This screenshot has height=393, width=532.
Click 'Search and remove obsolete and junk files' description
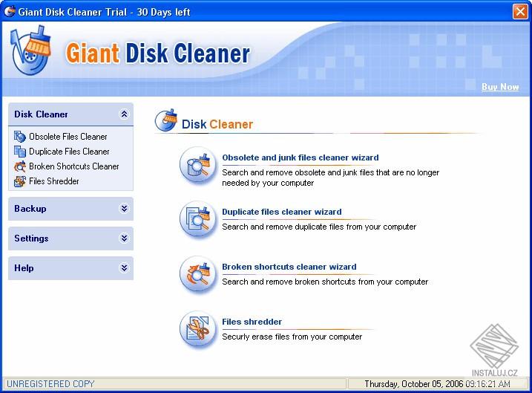coord(330,178)
